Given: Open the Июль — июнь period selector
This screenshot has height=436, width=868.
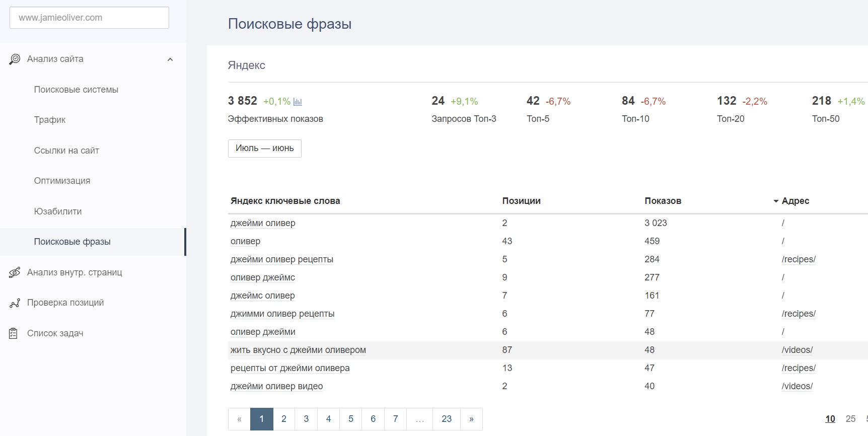Looking at the screenshot, I should point(265,149).
